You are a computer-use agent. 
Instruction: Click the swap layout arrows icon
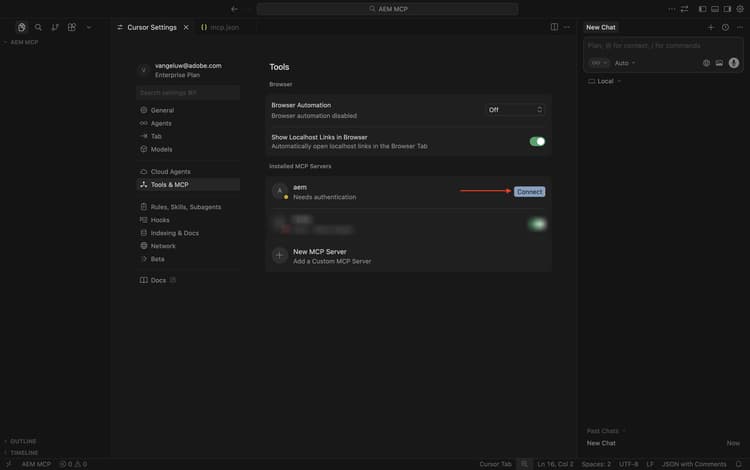click(684, 9)
